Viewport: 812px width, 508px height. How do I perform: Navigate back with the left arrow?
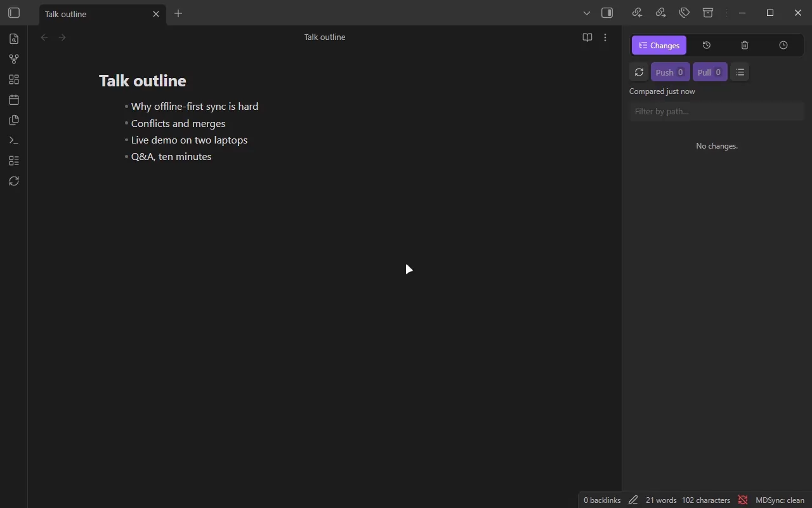(x=44, y=37)
